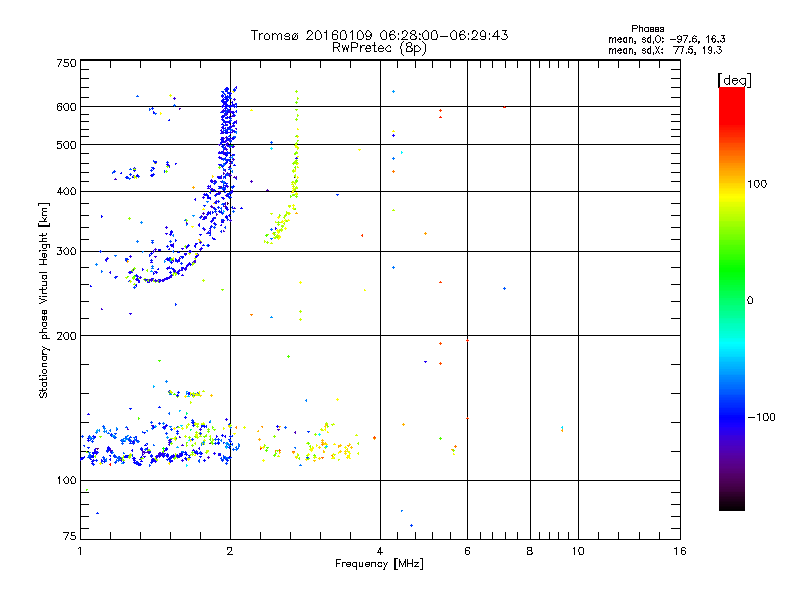Image resolution: width=800 pixels, height=600 pixels.
Task: Click the 'mean, sd,O: -97.6, 16.3' line
Action: coord(666,39)
